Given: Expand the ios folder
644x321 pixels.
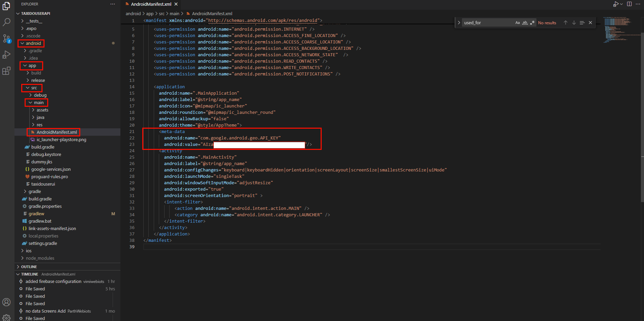Looking at the screenshot, I should tap(29, 251).
